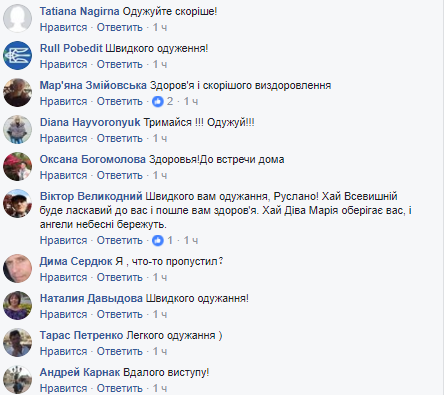This screenshot has height=395, width=444.
Task: Open Tatiana Nagirna's profile link
Action: [79, 11]
